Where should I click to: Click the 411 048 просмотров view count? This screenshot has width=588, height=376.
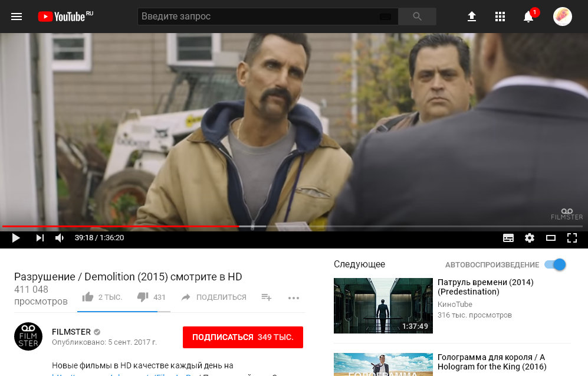41,295
